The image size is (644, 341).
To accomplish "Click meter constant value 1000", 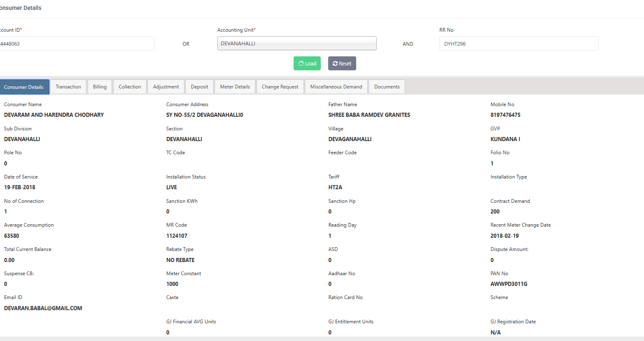I will coord(172,284).
